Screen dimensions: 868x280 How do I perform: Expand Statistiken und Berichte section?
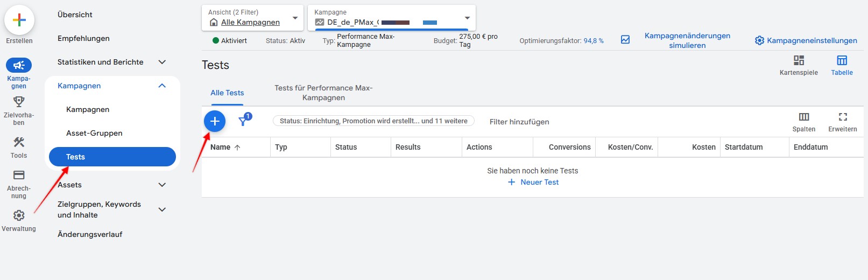click(x=162, y=62)
